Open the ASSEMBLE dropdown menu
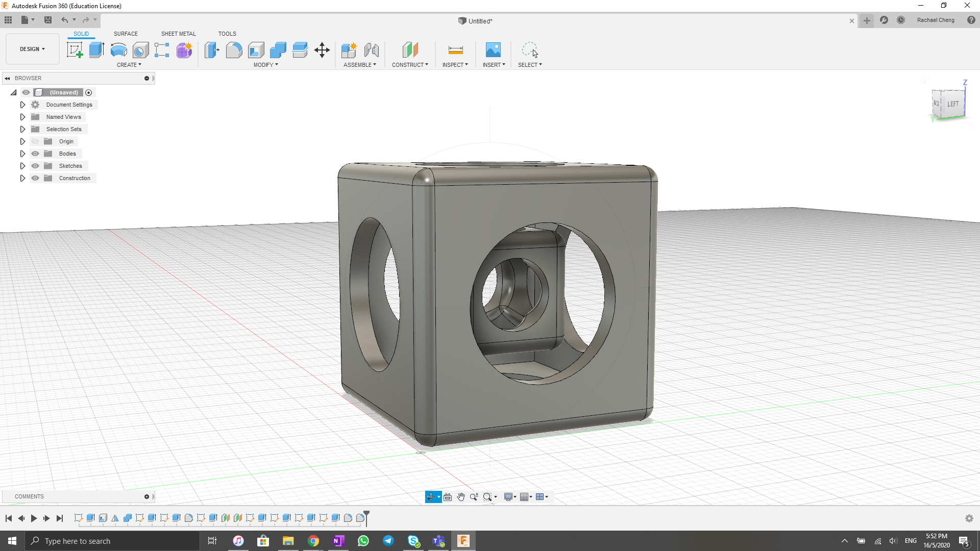Image resolution: width=980 pixels, height=551 pixels. (x=359, y=65)
